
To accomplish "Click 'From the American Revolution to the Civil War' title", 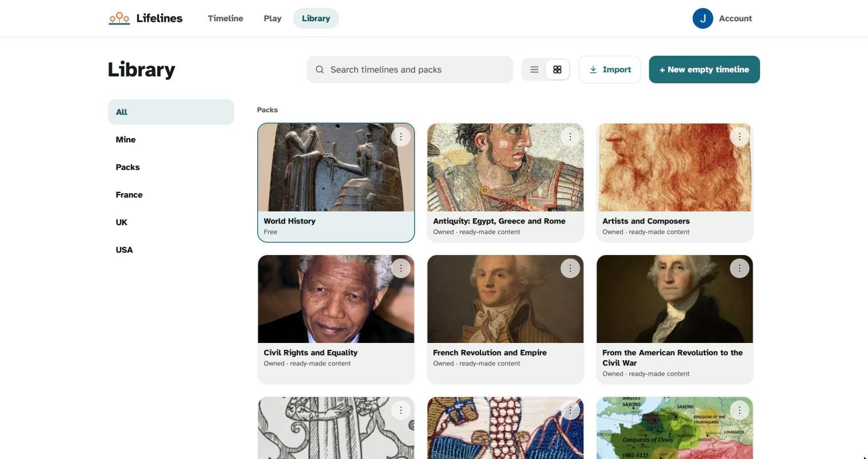I will [672, 358].
